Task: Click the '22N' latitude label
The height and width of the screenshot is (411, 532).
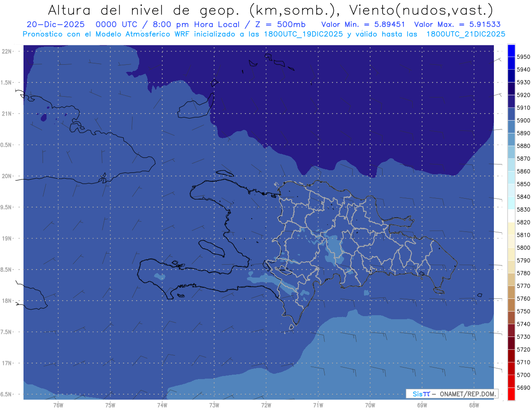Action: point(7,51)
